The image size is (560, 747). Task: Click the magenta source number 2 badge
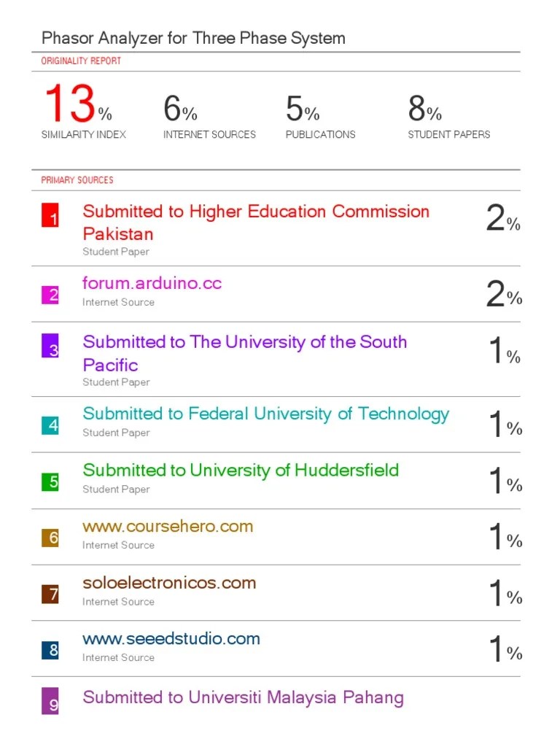tap(50, 295)
